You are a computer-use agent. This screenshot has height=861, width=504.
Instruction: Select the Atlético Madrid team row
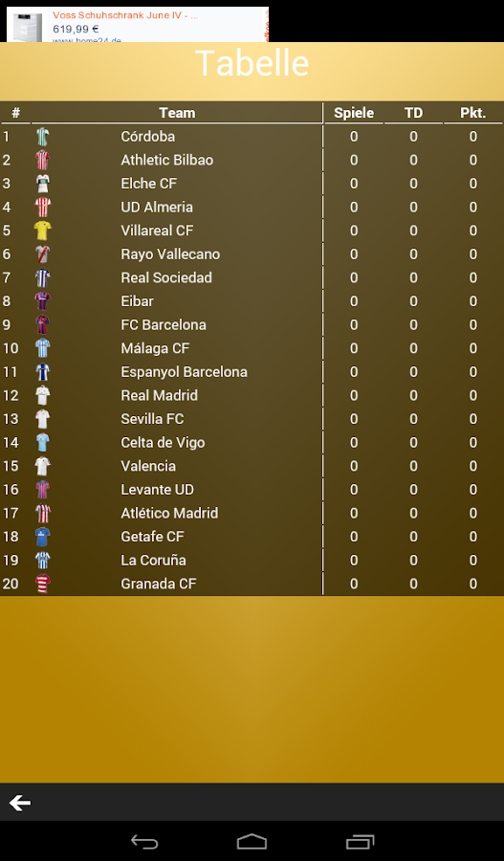pos(252,514)
